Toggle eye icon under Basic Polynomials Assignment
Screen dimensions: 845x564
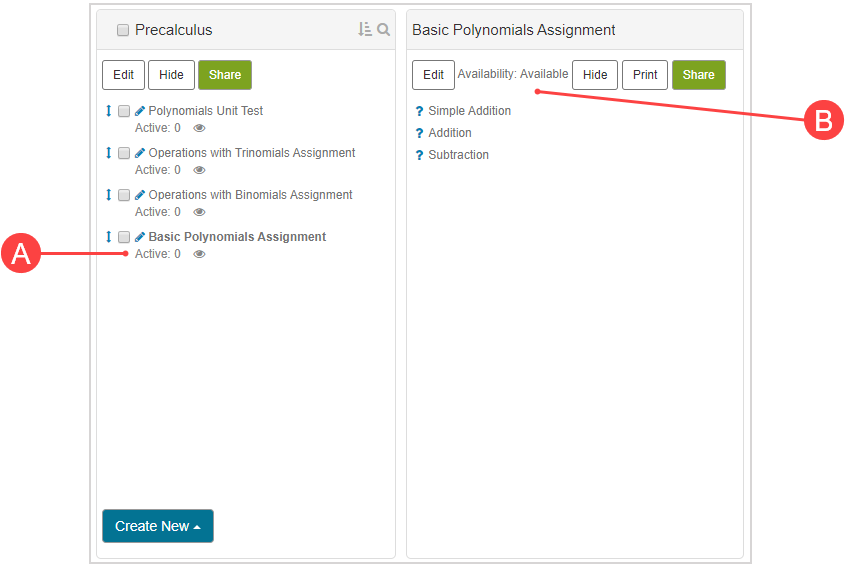(x=199, y=254)
